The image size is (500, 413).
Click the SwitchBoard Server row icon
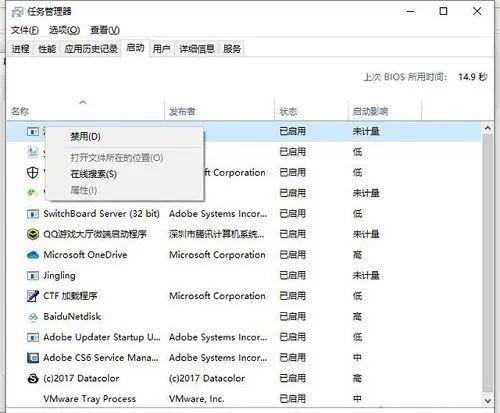[33, 214]
